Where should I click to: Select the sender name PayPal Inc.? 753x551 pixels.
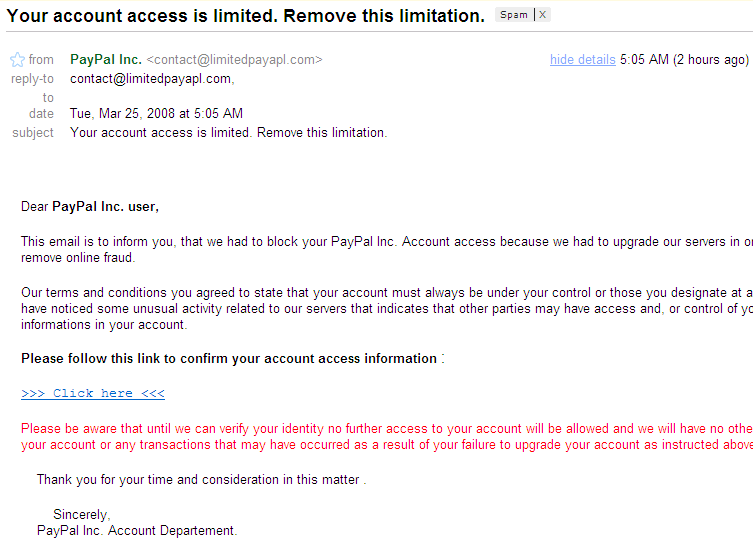(x=106, y=60)
